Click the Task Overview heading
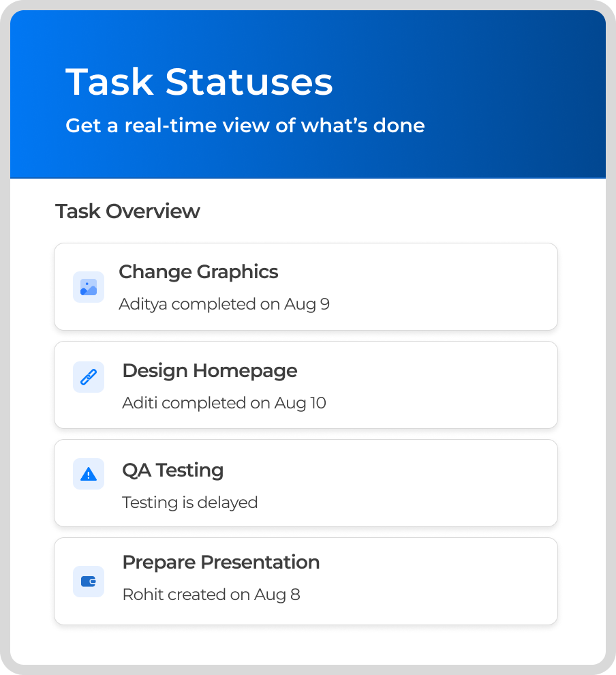616x675 pixels. 127,211
